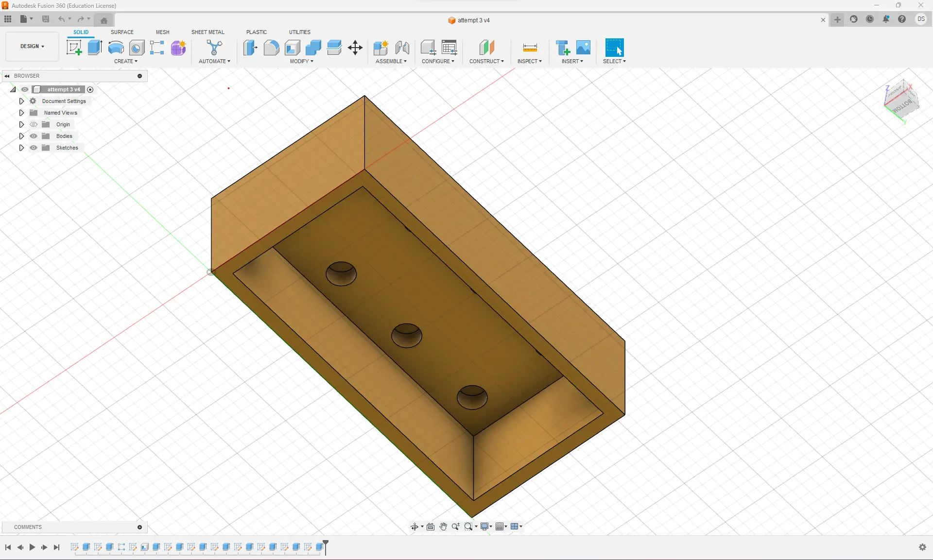
Task: Select the Joint tool icon
Action: point(402,48)
